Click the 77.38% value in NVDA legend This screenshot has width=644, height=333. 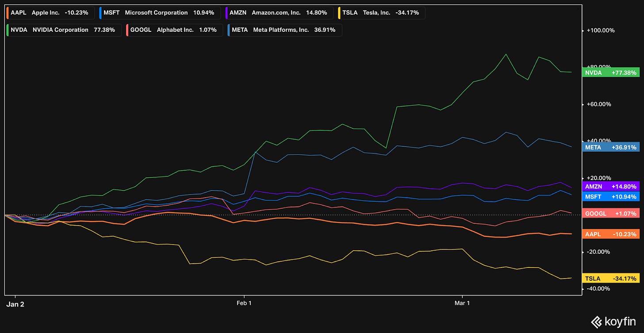pyautogui.click(x=104, y=30)
